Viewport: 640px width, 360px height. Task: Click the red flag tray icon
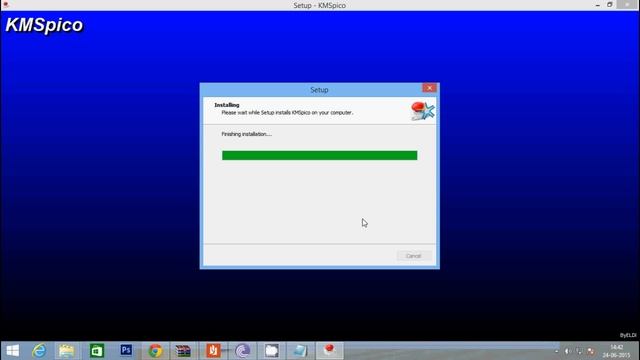coord(590,351)
